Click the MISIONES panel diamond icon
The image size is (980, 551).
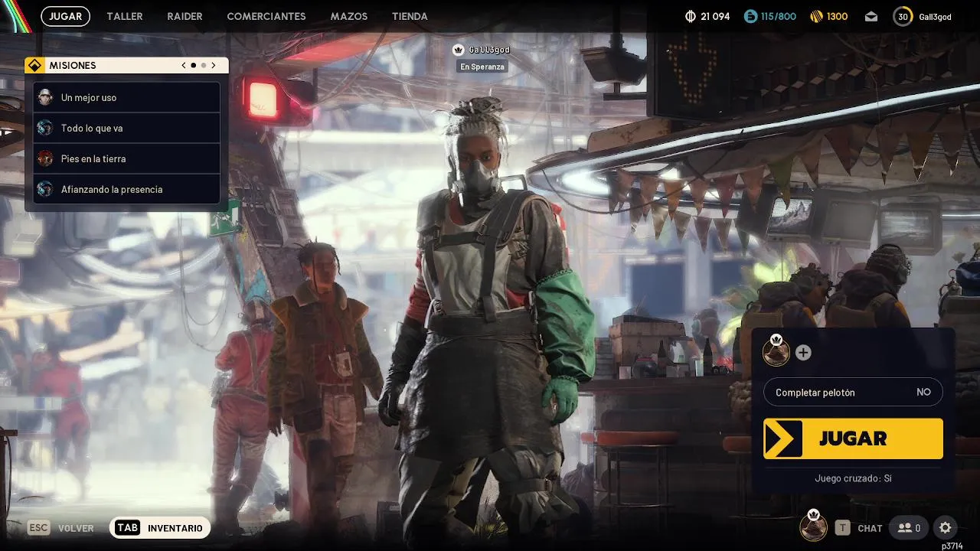(34, 66)
